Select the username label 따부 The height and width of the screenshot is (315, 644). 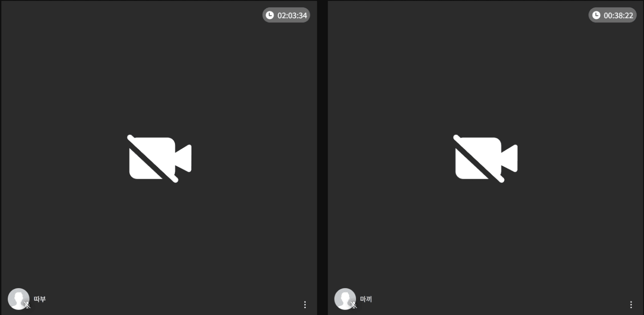pos(40,300)
